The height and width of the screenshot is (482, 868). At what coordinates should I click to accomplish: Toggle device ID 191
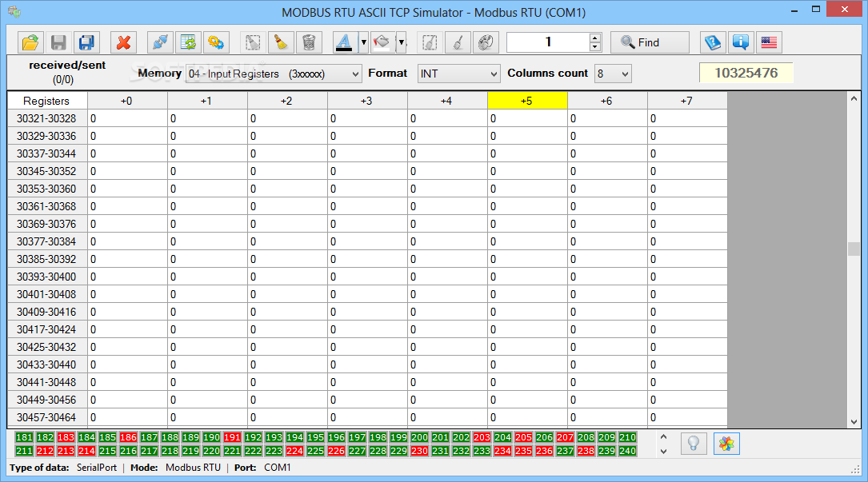233,437
